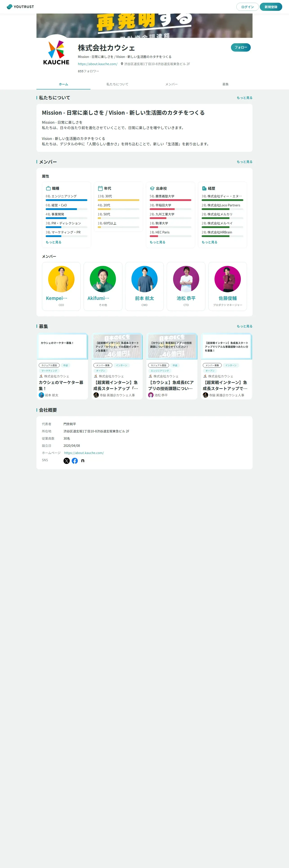
Task: Open Akifumi member card photo
Action: coord(103,279)
